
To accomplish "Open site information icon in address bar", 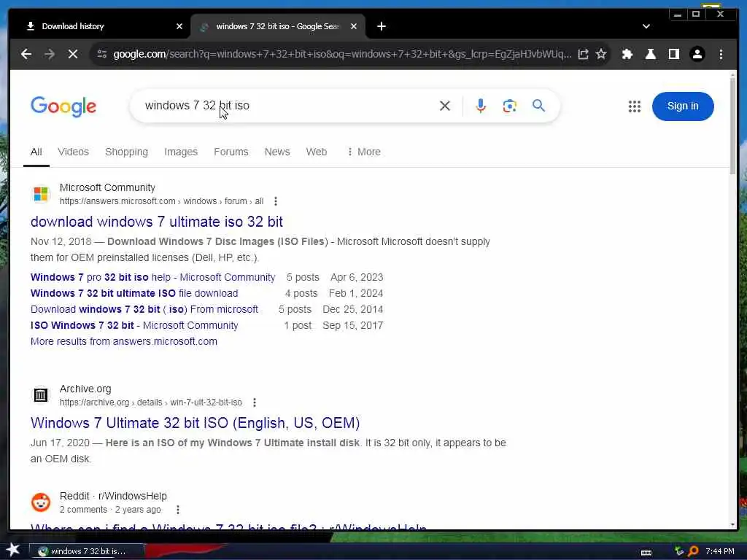I will [x=102, y=54].
